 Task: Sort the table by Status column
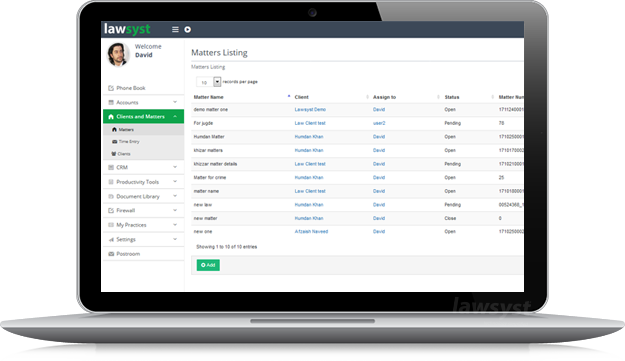click(452, 97)
